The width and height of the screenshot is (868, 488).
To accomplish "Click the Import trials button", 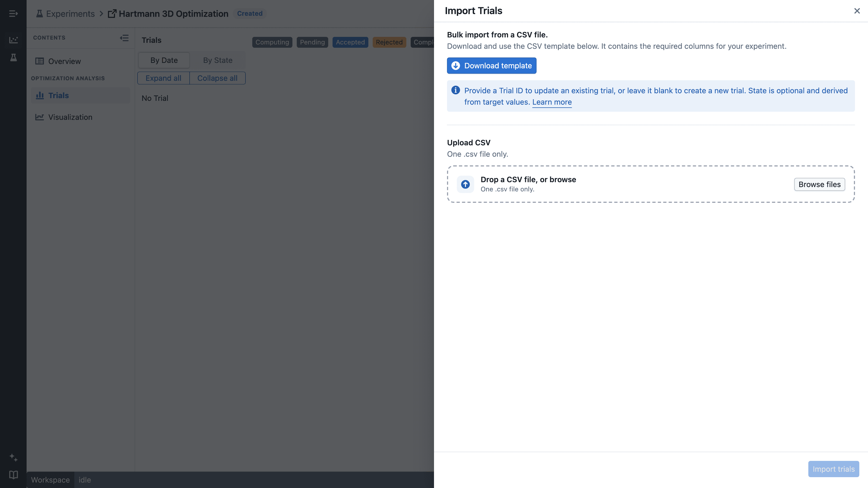I will pos(834,469).
